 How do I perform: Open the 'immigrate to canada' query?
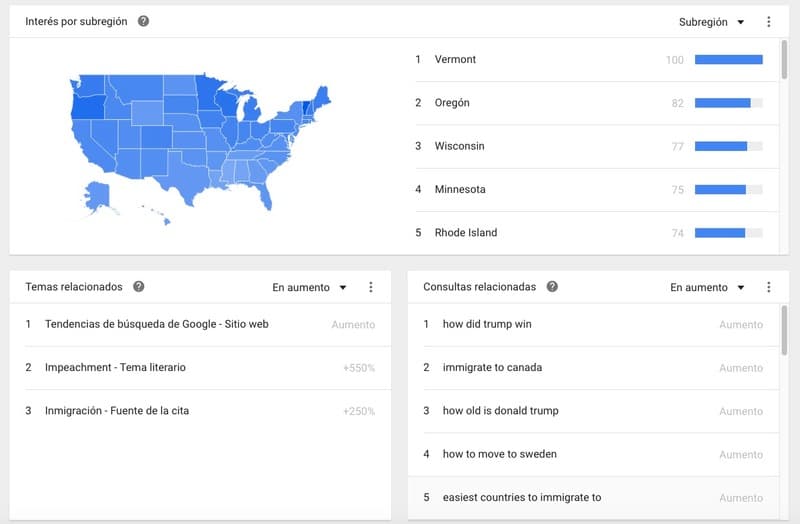click(492, 368)
